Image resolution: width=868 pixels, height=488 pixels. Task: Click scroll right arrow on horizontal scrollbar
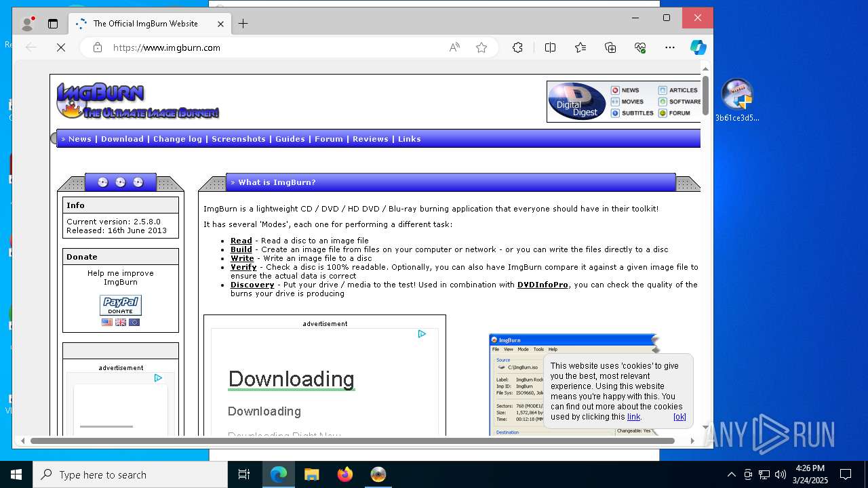pyautogui.click(x=692, y=441)
